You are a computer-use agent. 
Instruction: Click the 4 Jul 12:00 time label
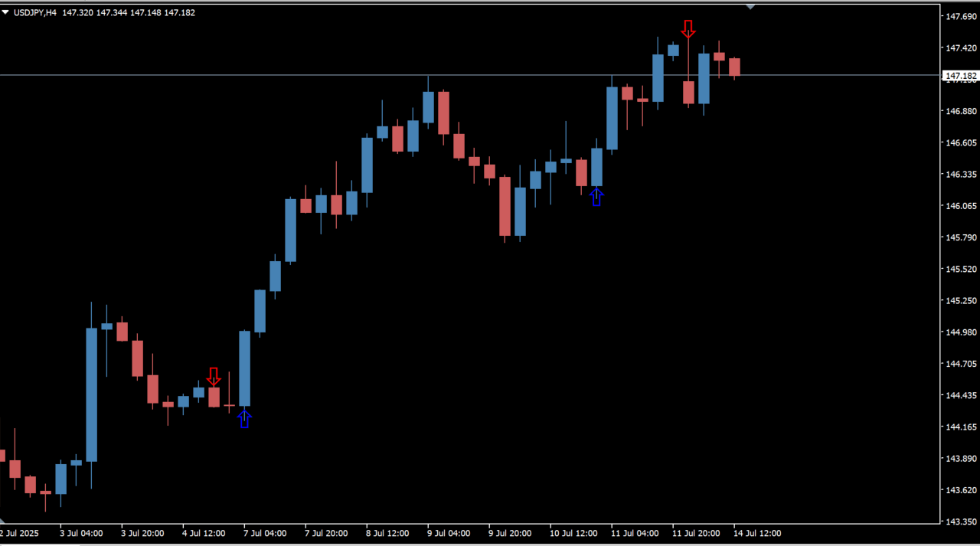click(204, 533)
